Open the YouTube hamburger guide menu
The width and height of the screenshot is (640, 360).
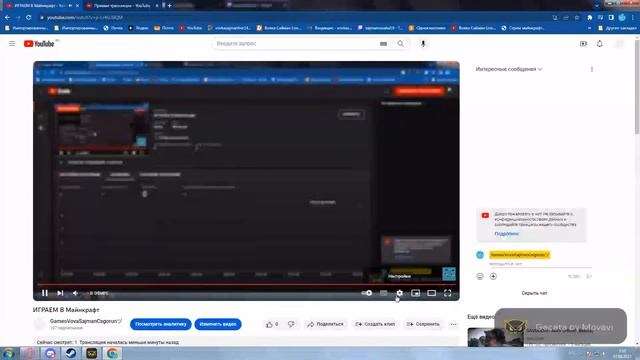point(12,43)
